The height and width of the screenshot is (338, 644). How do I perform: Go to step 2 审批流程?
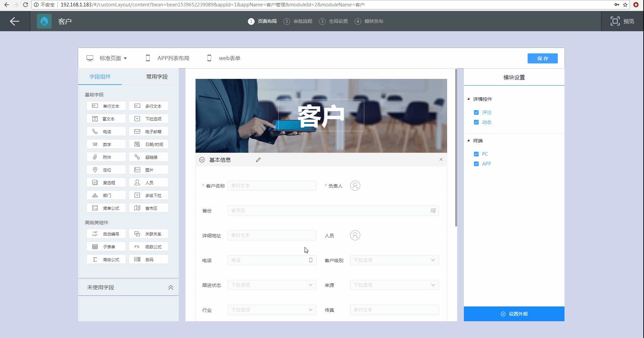(298, 21)
